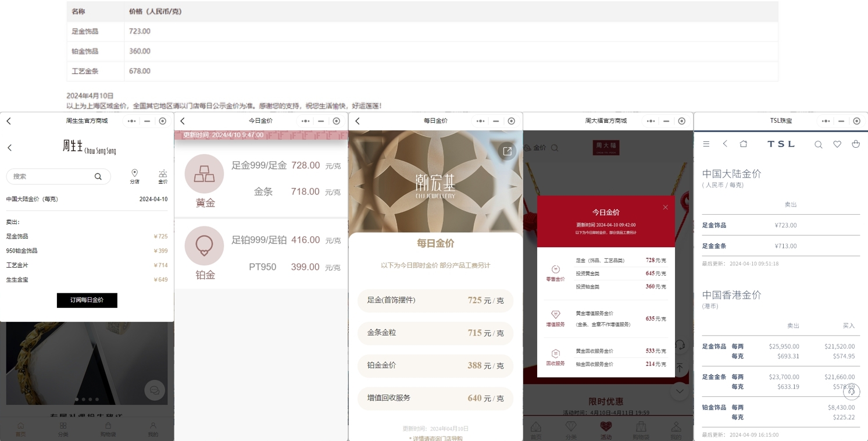Open the headset customer service icon in TSL
This screenshot has width=868, height=441.
click(x=851, y=392)
